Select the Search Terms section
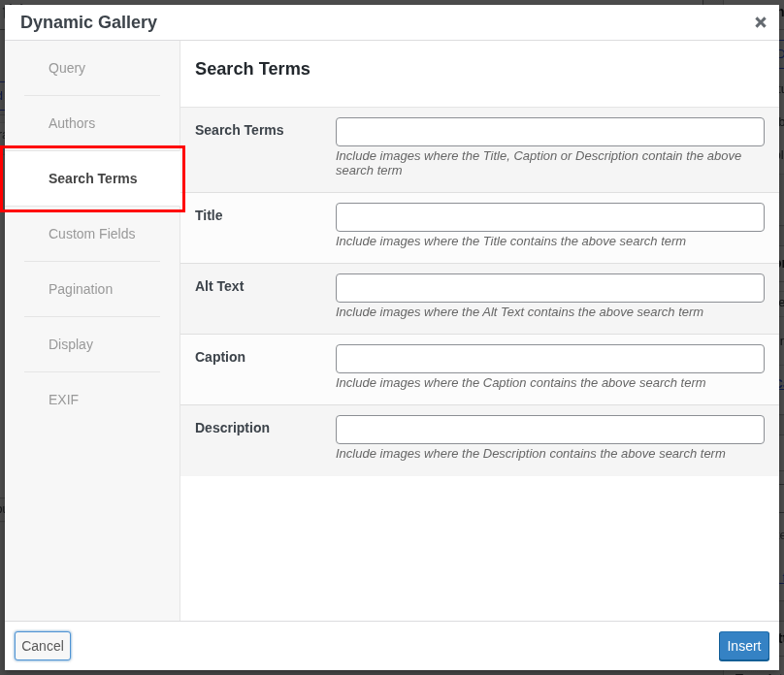Screen dimensions: 784x675 [x=92, y=178]
